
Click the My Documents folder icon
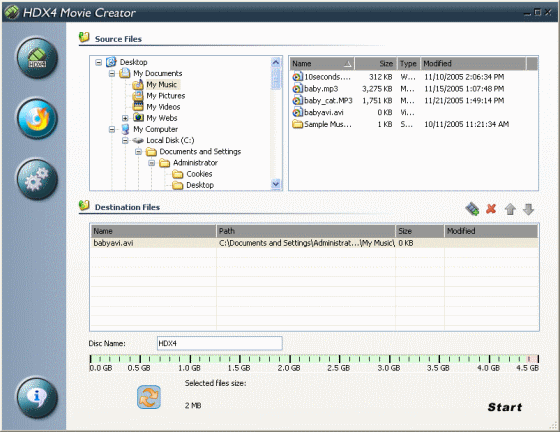click(x=124, y=73)
